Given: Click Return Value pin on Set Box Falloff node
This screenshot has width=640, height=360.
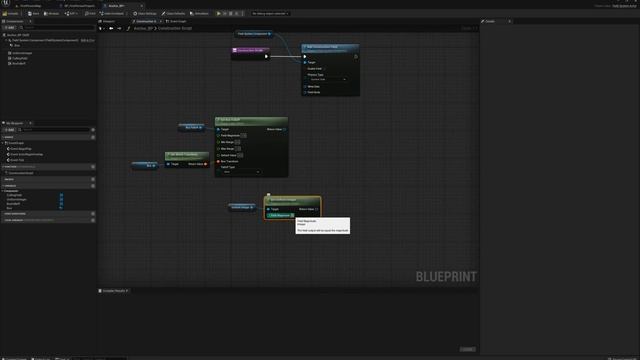Looking at the screenshot, I should coord(284,129).
